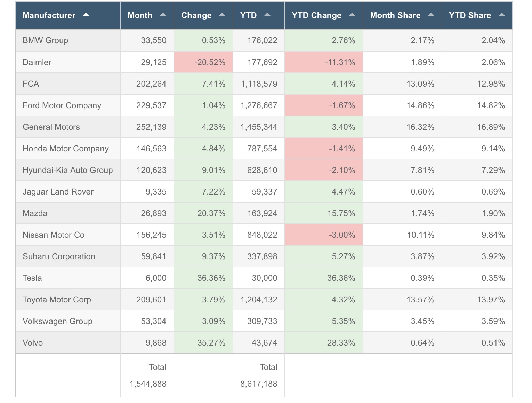Select Subaru's 9.37% change value
Viewport: 532px width, 403px height.
pyautogui.click(x=213, y=256)
